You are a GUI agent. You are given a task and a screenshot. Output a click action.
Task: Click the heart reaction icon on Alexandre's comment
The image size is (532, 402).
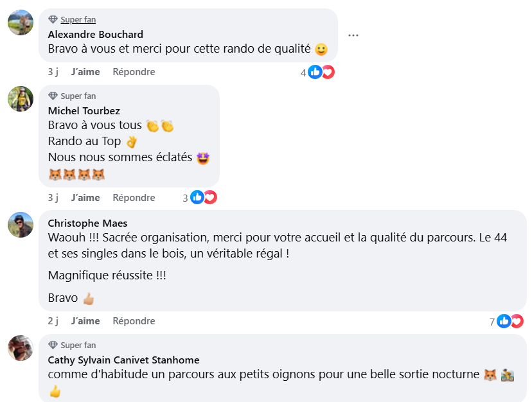(328, 72)
